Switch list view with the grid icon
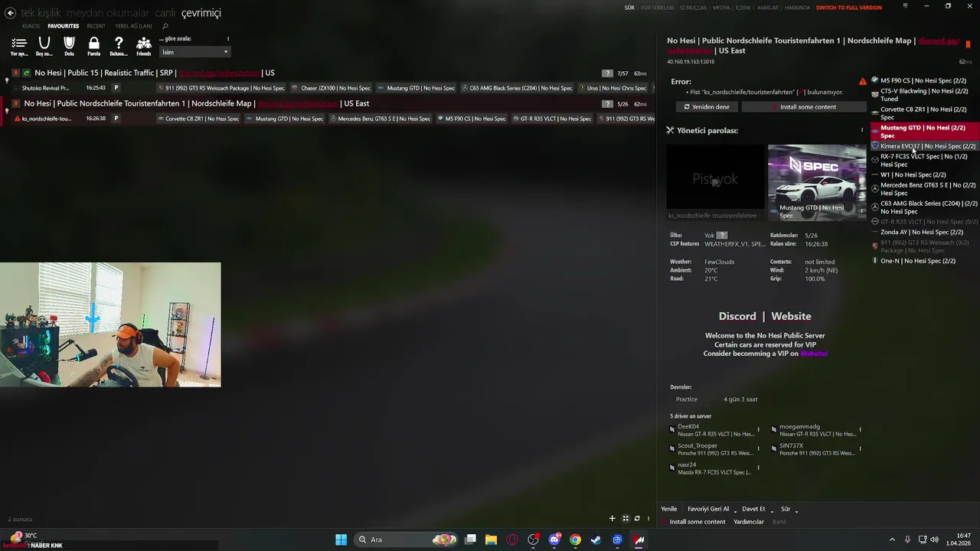980x551 pixels. (625, 518)
